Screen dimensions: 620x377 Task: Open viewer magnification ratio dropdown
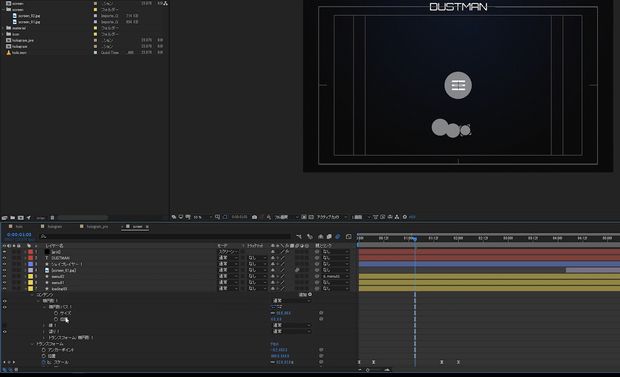(x=202, y=217)
